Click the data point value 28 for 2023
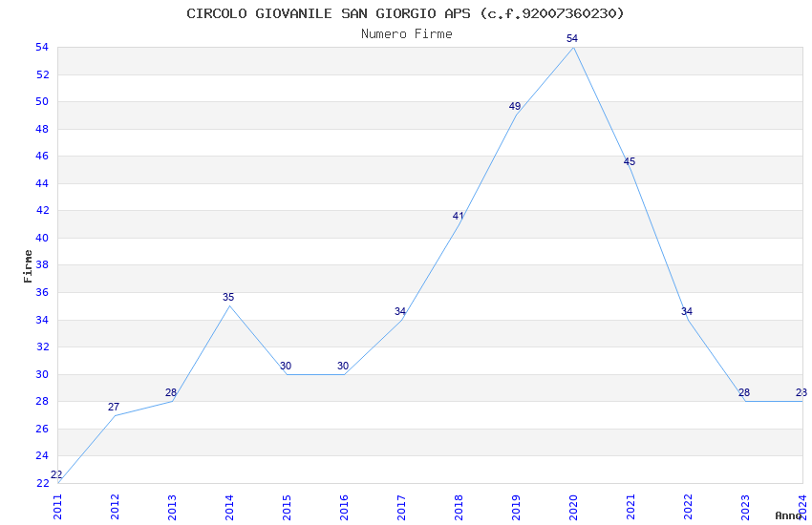This screenshot has height=525, width=812. click(744, 393)
